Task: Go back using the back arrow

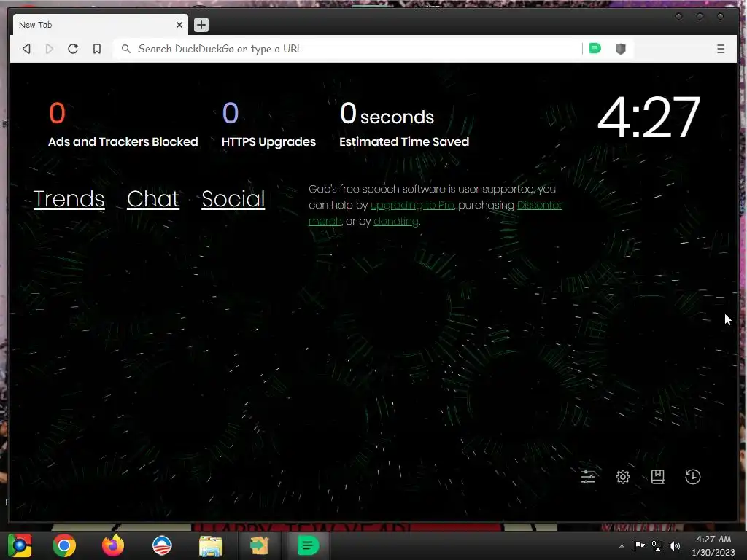Action: coord(27,49)
